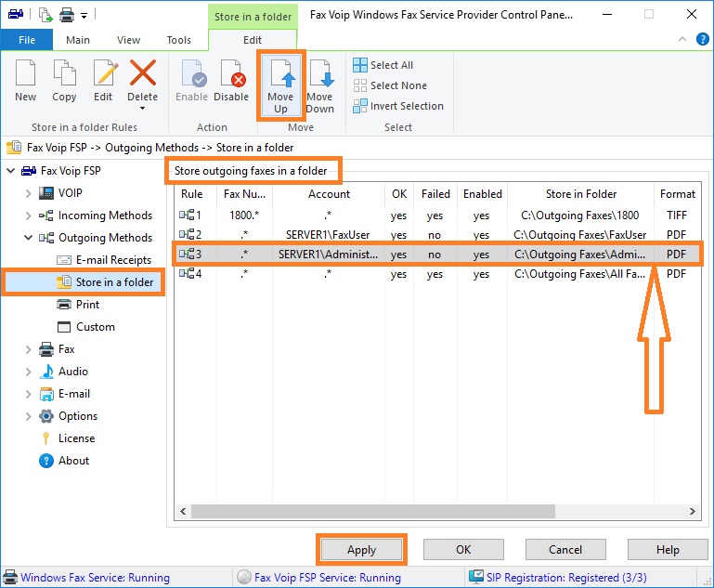The image size is (714, 588).
Task: Click Invert Selection in ribbon
Action: point(398,106)
